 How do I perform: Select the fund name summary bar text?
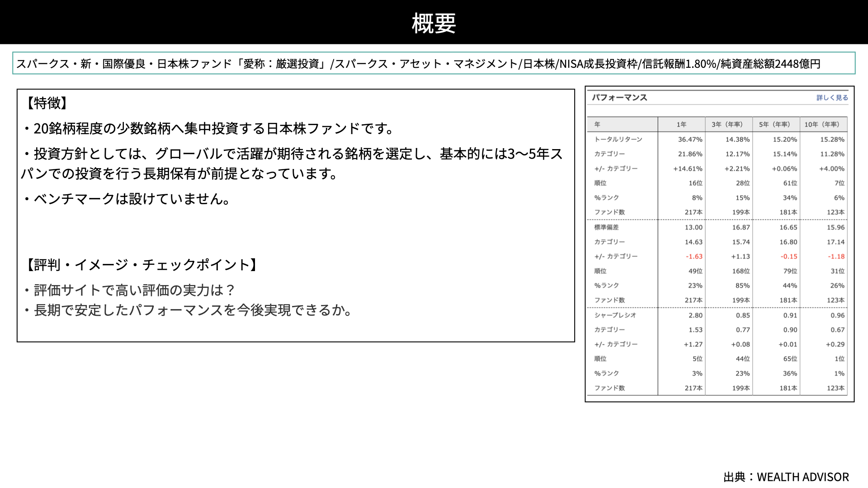pyautogui.click(x=418, y=64)
